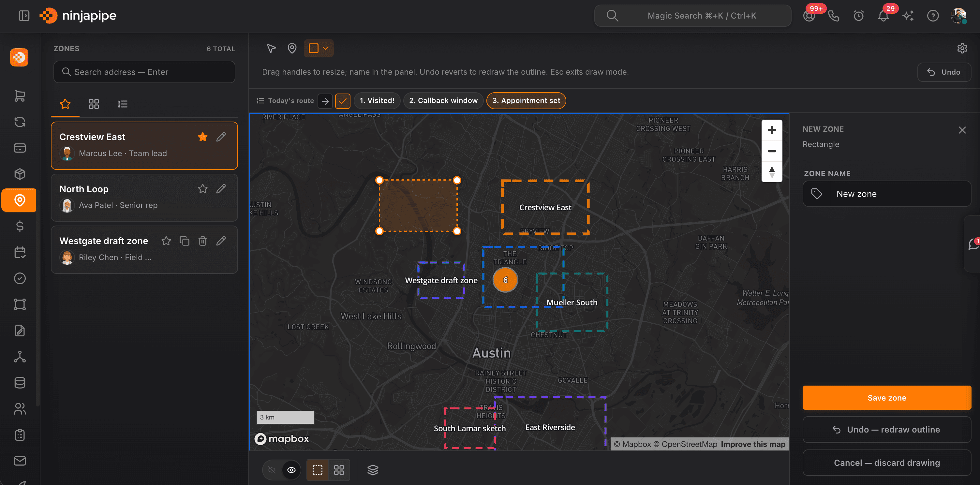Star the North Loop zone
This screenshot has width=980, height=485.
[x=203, y=189]
